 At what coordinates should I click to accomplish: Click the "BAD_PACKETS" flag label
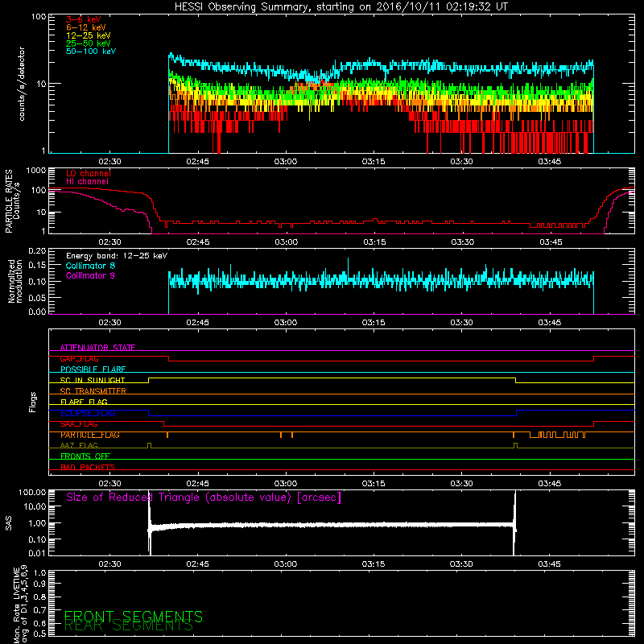click(x=88, y=467)
